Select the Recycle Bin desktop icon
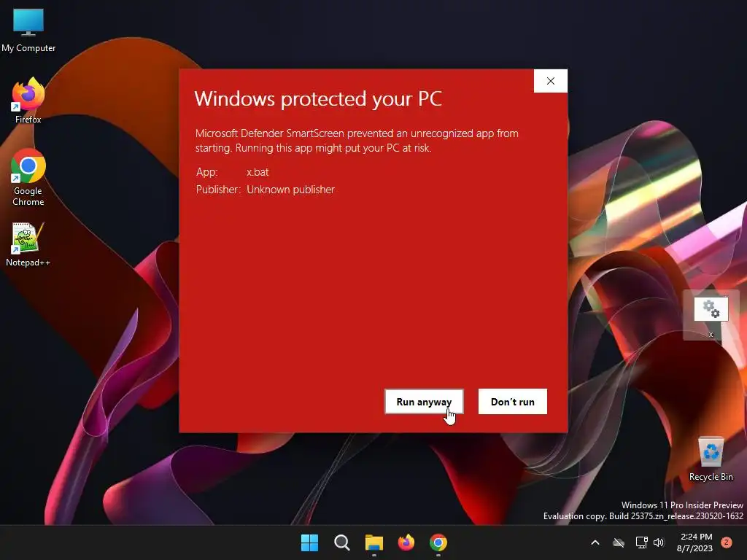This screenshot has height=560, width=747. 711,459
